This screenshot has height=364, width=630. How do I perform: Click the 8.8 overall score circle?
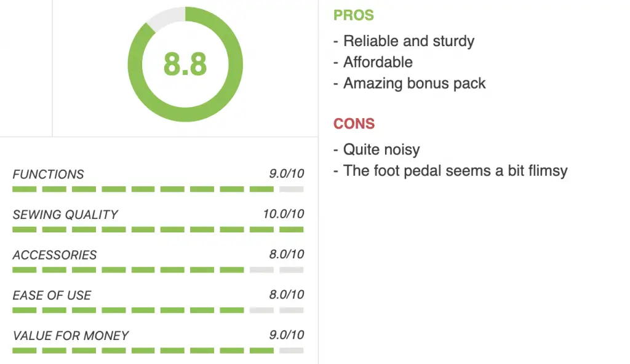(x=185, y=65)
